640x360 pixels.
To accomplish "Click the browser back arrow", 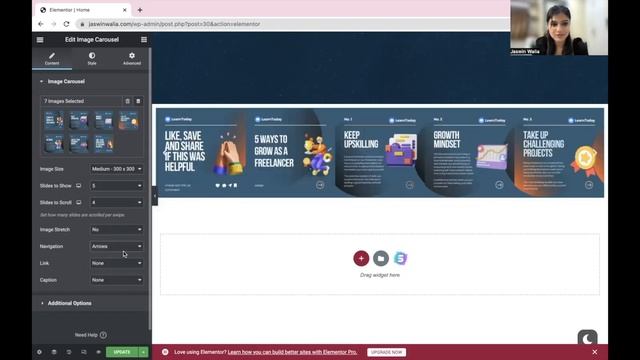I will point(41,24).
